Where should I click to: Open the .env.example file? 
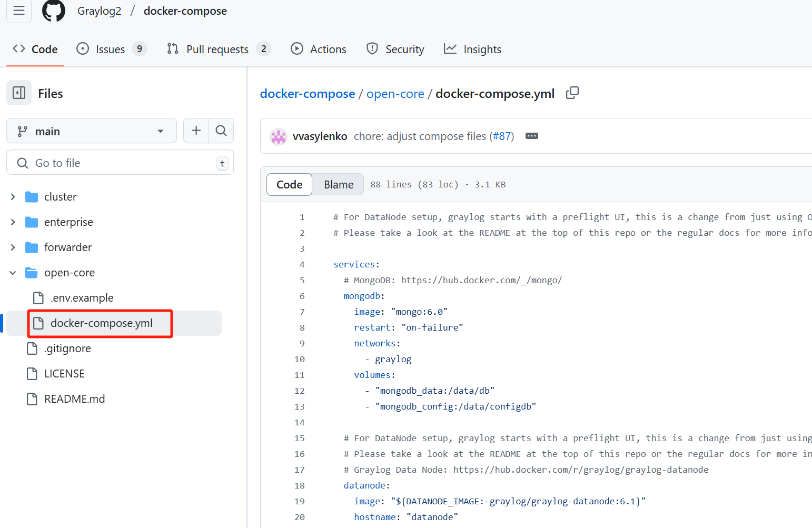point(82,298)
